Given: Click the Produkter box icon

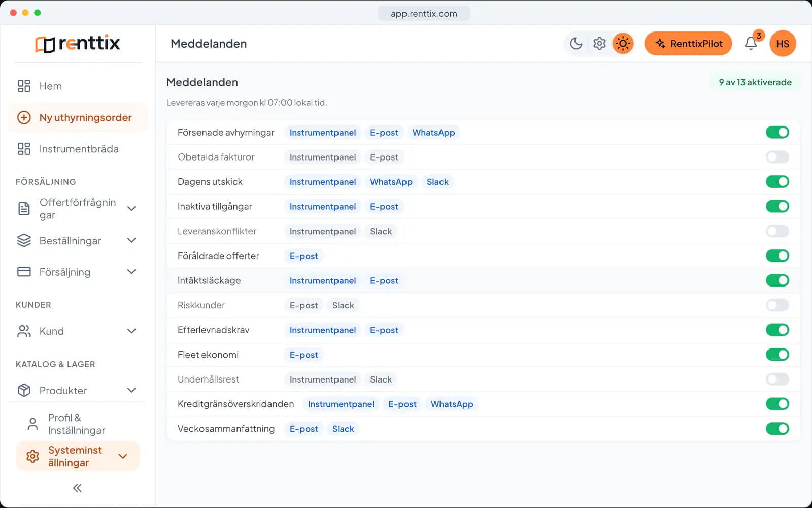Looking at the screenshot, I should coord(24,390).
